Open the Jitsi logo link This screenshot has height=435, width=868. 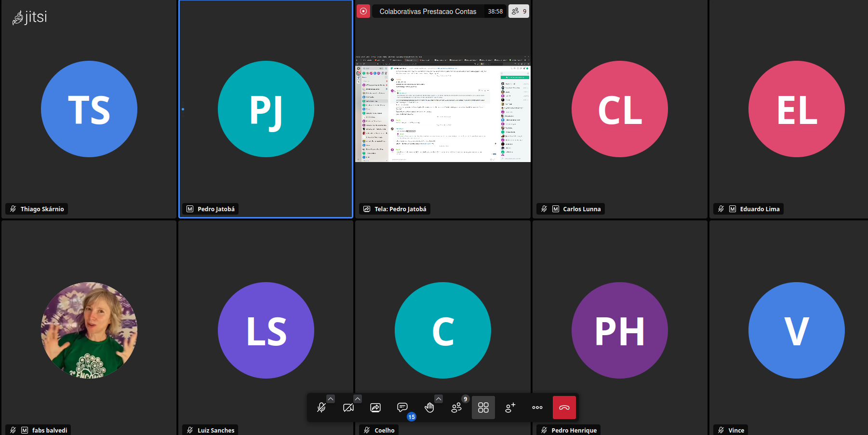30,17
